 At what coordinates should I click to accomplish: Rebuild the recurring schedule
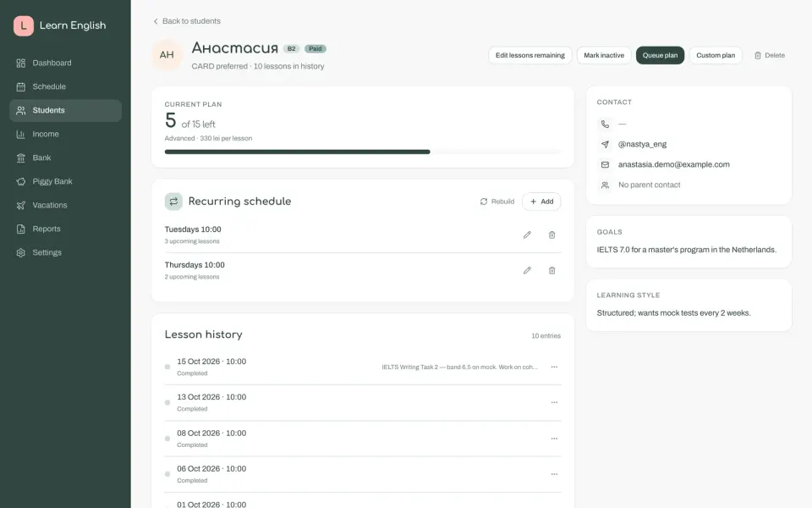point(497,202)
